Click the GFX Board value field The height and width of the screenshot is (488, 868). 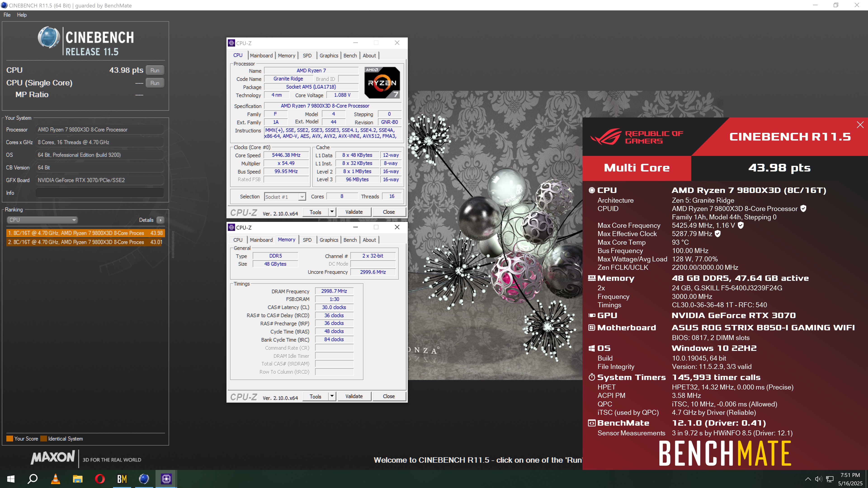click(x=100, y=180)
